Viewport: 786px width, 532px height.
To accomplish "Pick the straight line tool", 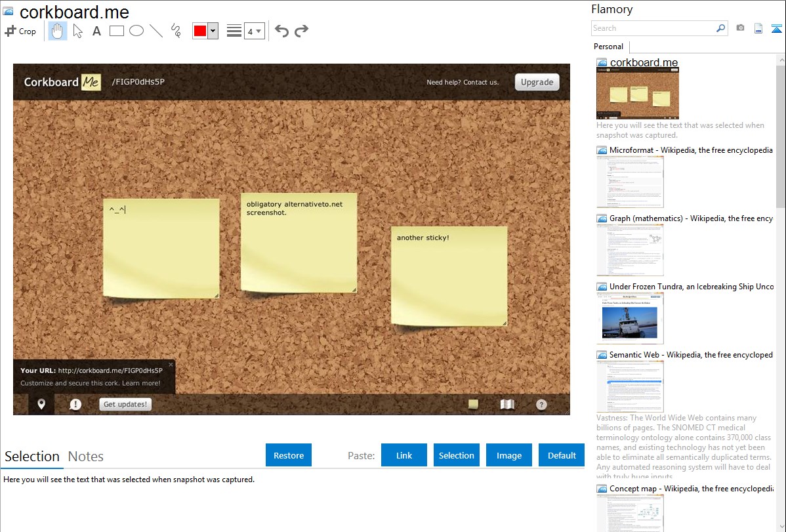I will click(156, 31).
